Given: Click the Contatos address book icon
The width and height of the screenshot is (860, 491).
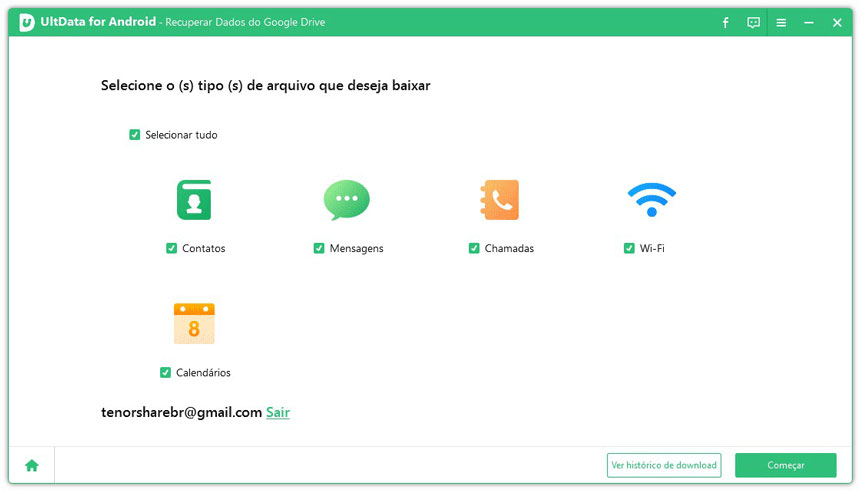Looking at the screenshot, I should point(194,200).
